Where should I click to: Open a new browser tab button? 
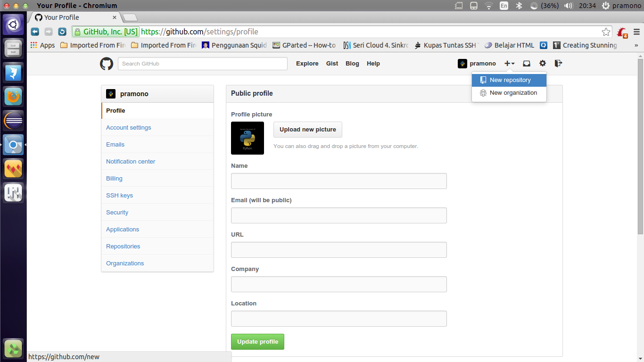(x=130, y=18)
